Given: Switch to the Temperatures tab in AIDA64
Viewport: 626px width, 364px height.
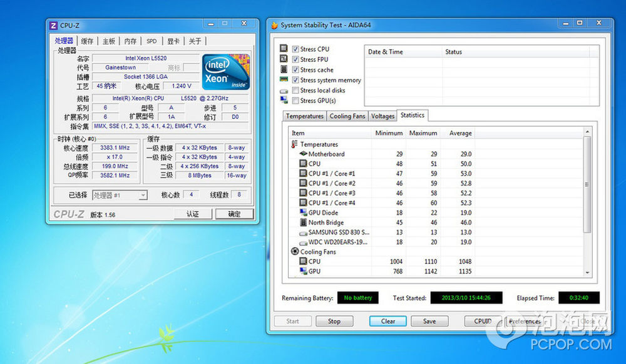Looking at the screenshot, I should (305, 116).
